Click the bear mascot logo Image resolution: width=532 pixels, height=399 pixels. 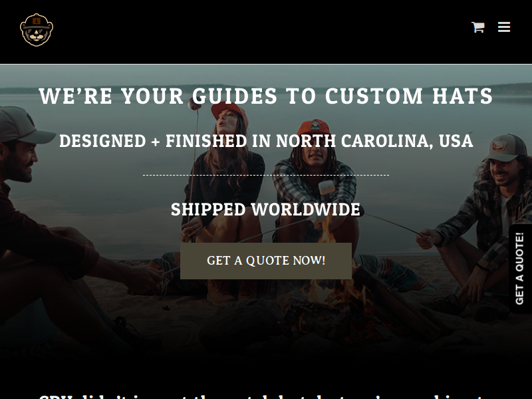(37, 30)
